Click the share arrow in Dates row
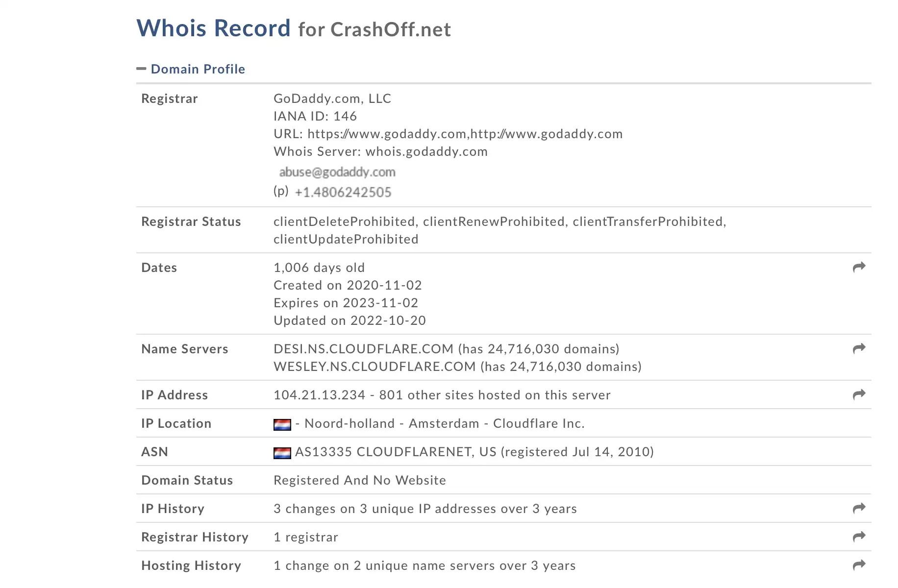 coord(859,267)
